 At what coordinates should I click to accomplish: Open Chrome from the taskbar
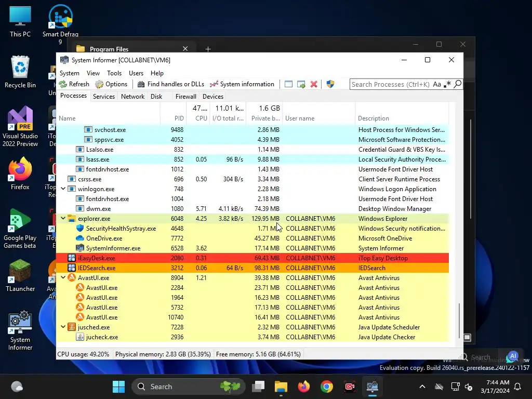[326, 387]
